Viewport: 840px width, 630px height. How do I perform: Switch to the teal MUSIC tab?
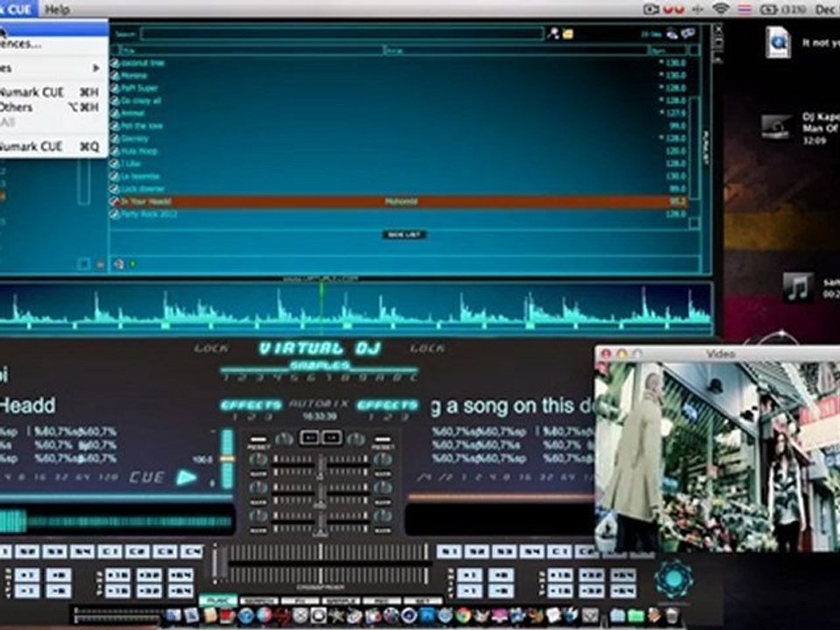(x=218, y=600)
